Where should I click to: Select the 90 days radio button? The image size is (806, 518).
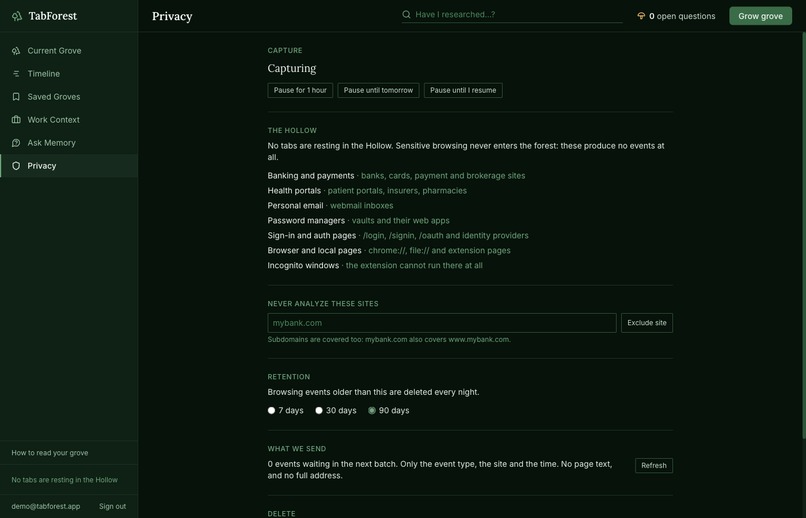372,410
